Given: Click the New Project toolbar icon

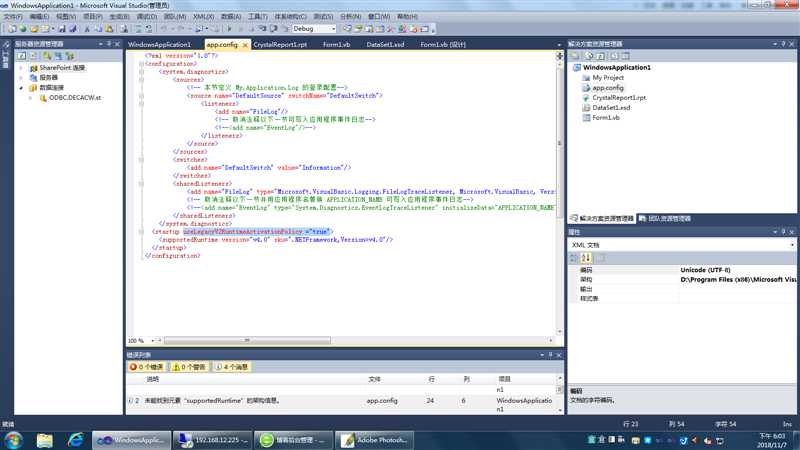Looking at the screenshot, I should click(x=12, y=29).
